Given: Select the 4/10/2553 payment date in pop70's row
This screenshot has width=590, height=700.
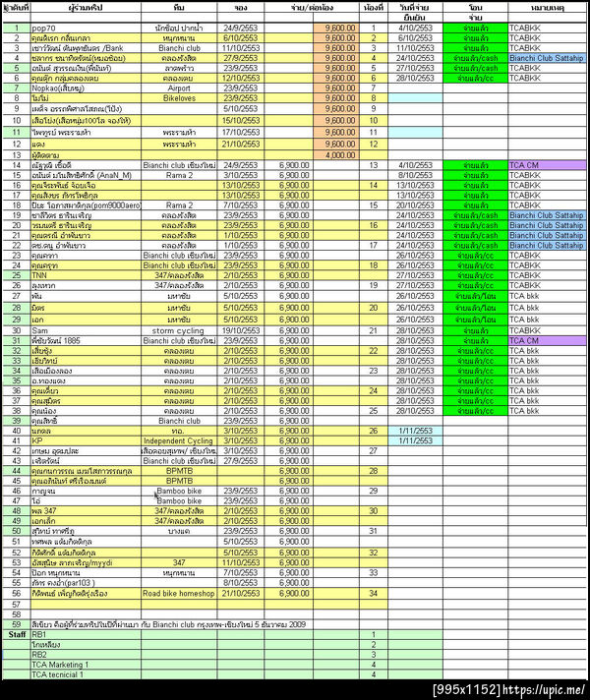Looking at the screenshot, I should pos(415,28).
